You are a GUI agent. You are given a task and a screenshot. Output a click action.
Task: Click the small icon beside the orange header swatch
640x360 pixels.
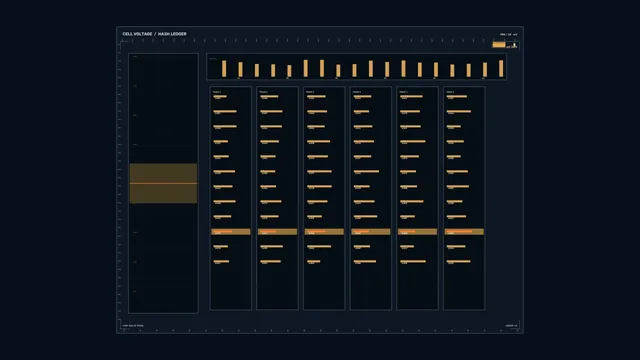[x=514, y=45]
